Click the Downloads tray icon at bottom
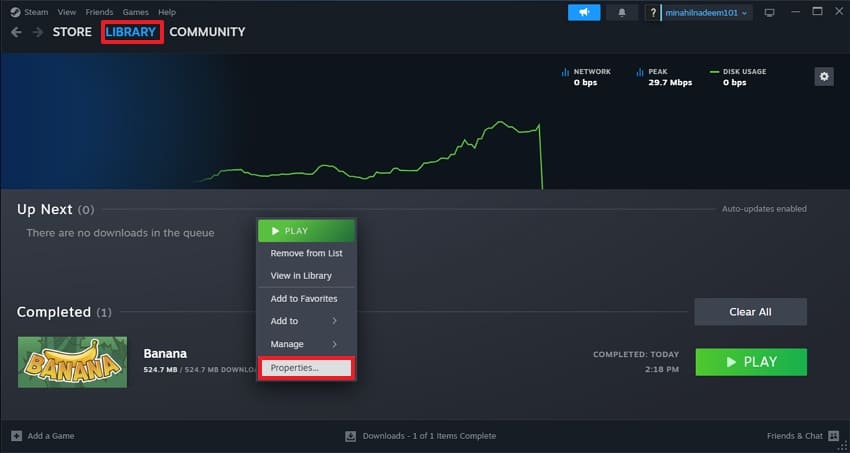Screen dimensions: 850x453 pyautogui.click(x=351, y=436)
